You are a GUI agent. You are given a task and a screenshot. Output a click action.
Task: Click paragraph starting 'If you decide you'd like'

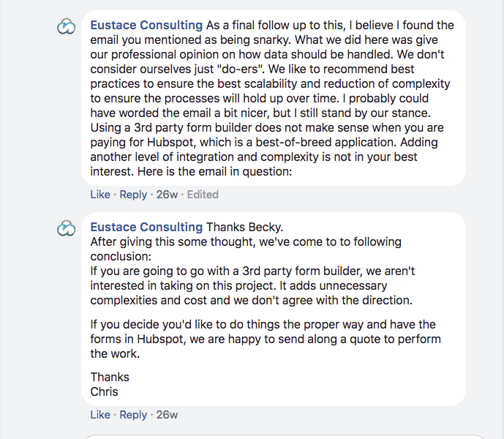click(266, 339)
